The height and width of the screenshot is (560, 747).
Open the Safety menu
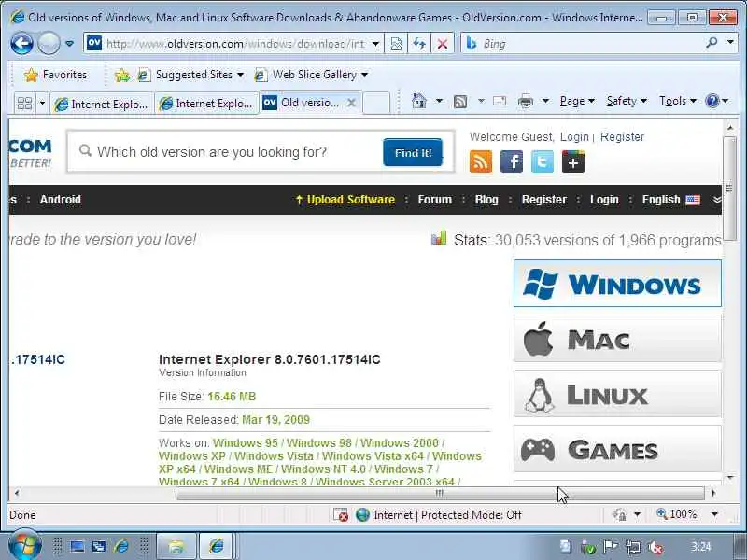627,101
